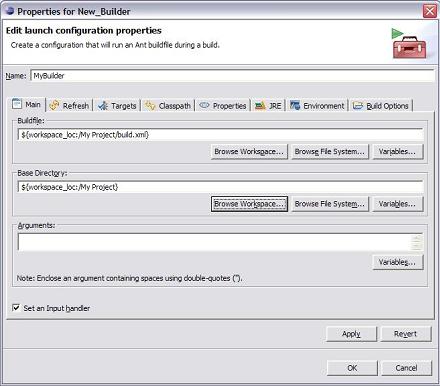
Task: Click the Environment tab icon
Action: click(295, 105)
